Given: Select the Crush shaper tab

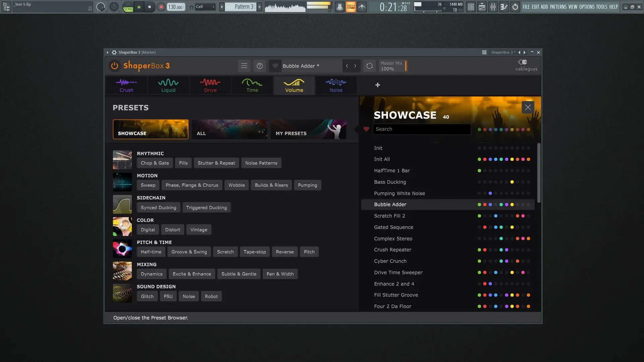Looking at the screenshot, I should [x=126, y=85].
